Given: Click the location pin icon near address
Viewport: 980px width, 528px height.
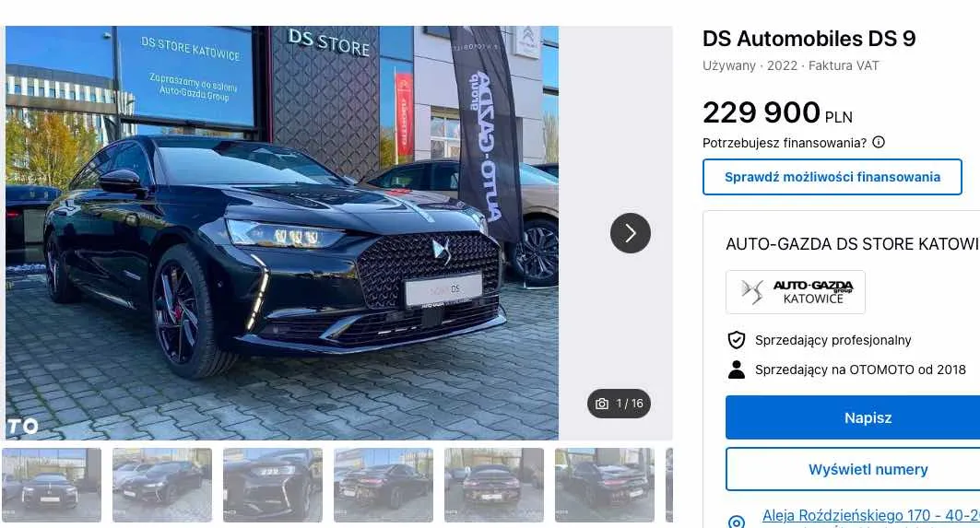Looking at the screenshot, I should (737, 522).
